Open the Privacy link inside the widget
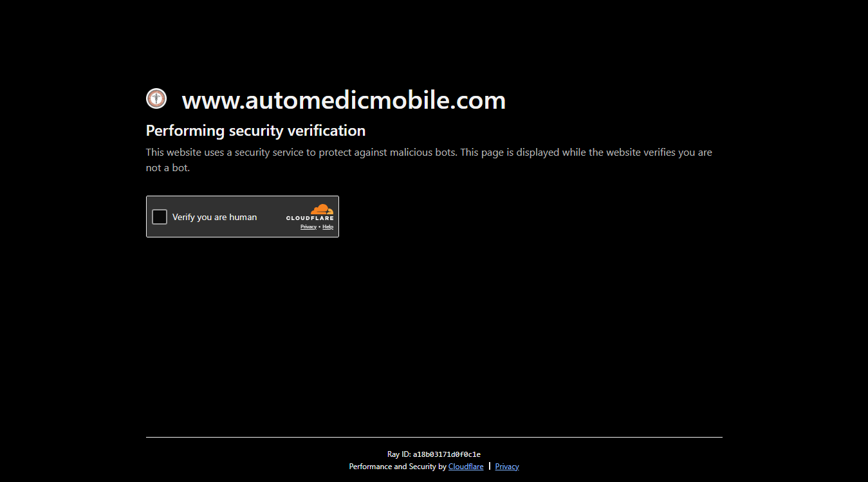 308,227
